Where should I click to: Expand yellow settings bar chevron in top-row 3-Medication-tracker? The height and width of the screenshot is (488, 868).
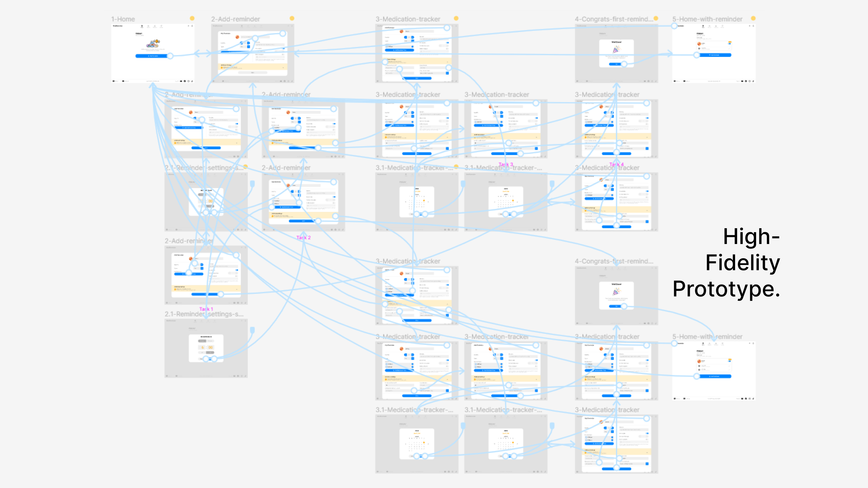448,62
